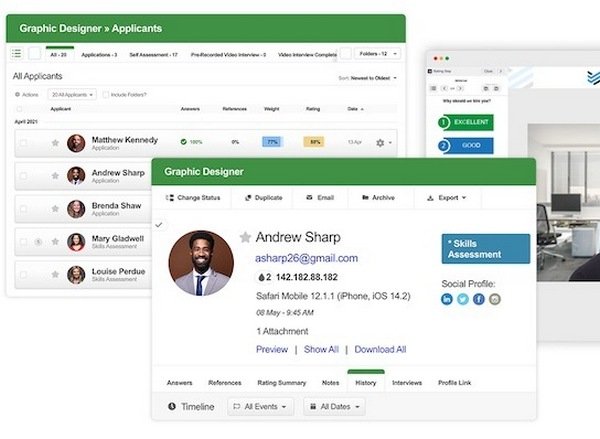600x439 pixels.
Task: Open the Instagram social profile icon
Action: pyautogui.click(x=495, y=299)
